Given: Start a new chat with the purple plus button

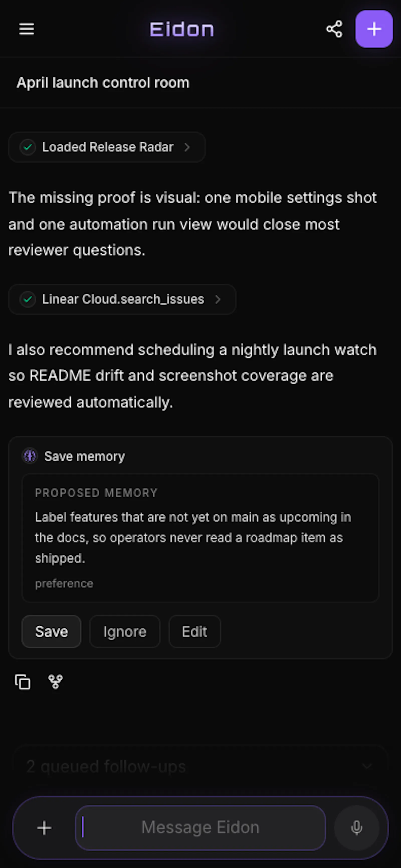Looking at the screenshot, I should point(374,29).
